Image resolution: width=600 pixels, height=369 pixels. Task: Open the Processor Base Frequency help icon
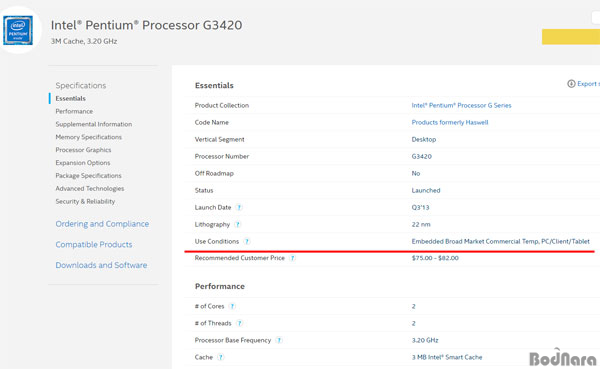[279, 340]
